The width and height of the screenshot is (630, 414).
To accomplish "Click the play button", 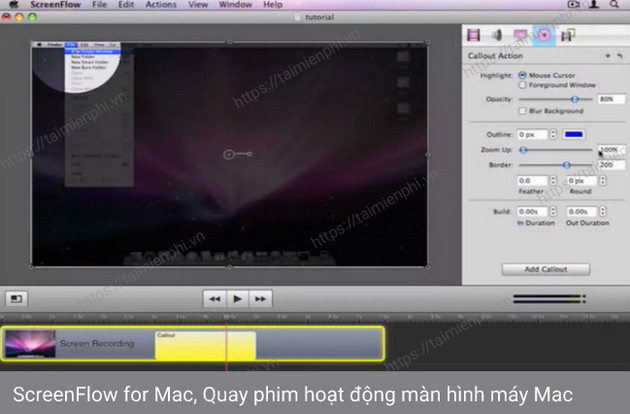I will (x=237, y=299).
